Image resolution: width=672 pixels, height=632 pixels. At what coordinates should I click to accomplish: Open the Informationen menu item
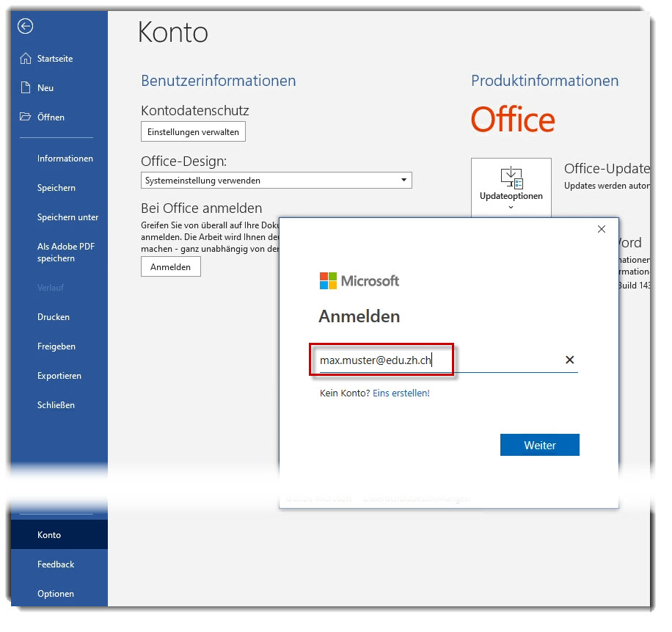(65, 159)
